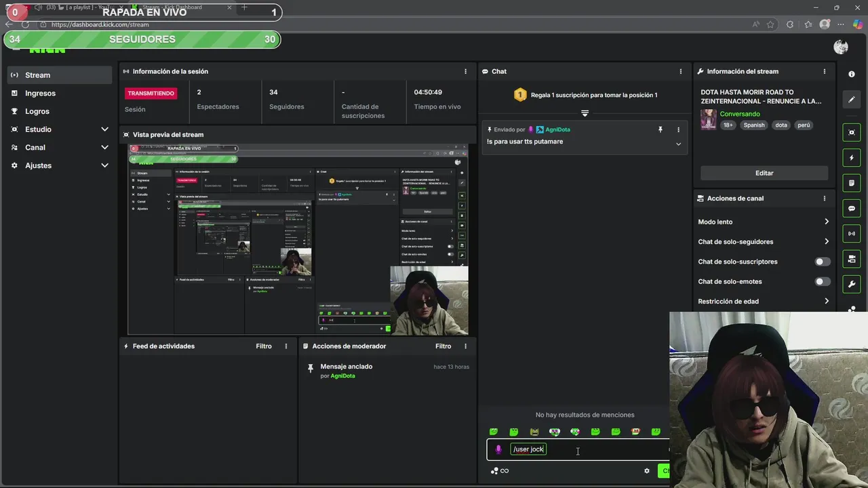Open Chat panel three-dot options menu

pyautogui.click(x=680, y=71)
